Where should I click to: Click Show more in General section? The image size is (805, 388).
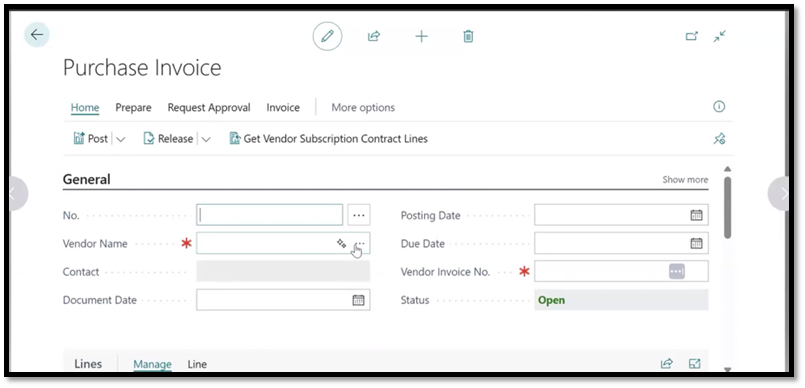click(685, 180)
